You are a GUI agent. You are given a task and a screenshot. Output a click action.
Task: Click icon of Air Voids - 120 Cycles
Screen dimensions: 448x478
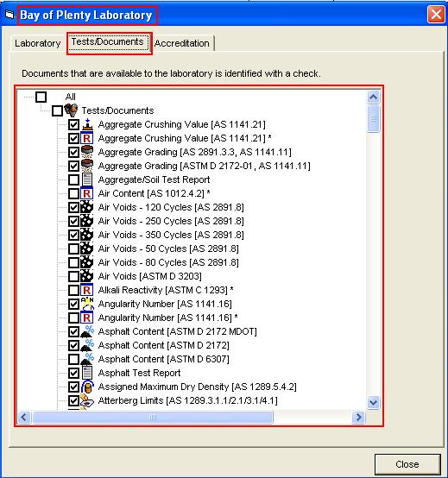[87, 207]
